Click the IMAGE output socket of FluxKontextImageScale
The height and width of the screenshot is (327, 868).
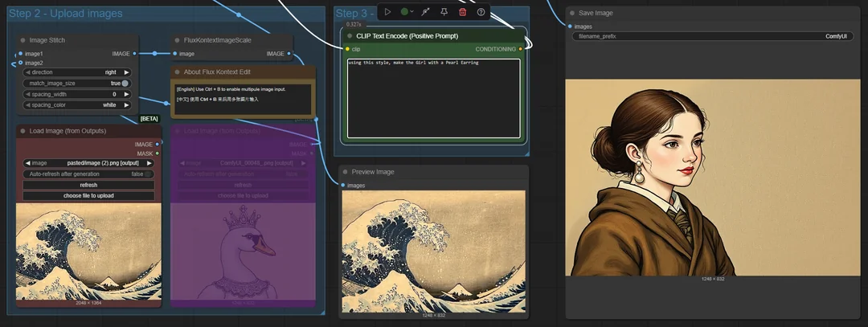(289, 54)
